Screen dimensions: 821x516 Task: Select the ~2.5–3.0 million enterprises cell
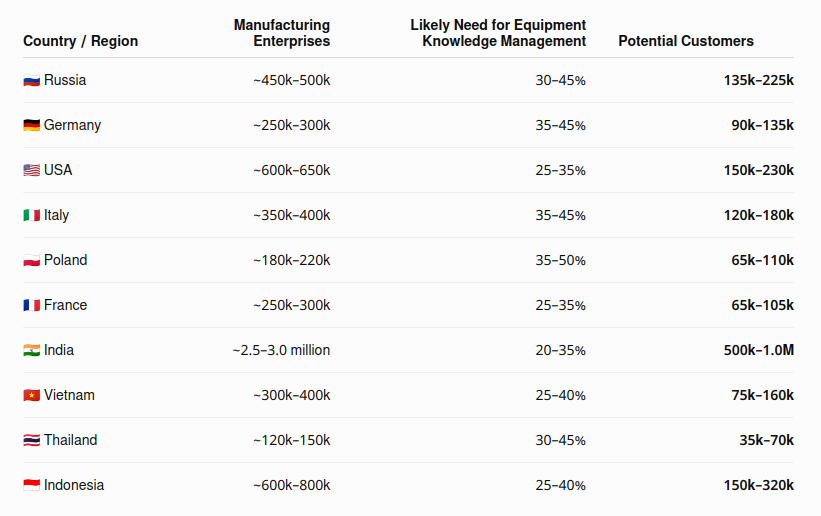click(281, 350)
